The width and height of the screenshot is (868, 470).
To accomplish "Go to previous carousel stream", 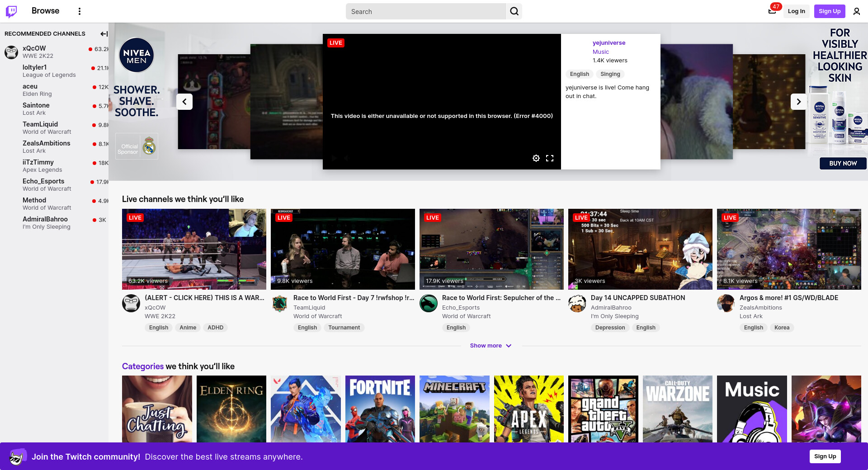I will pyautogui.click(x=184, y=102).
